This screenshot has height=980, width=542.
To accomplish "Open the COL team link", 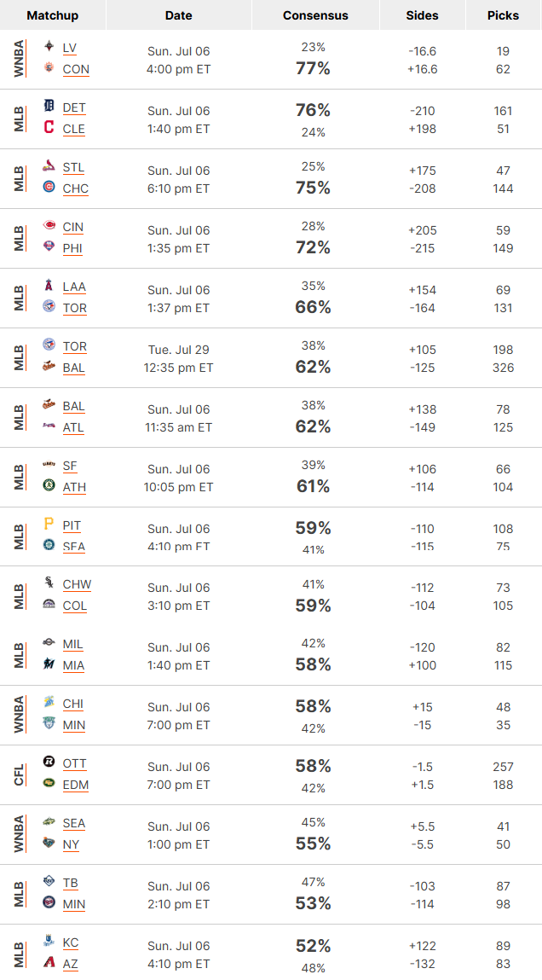I will tap(75, 606).
